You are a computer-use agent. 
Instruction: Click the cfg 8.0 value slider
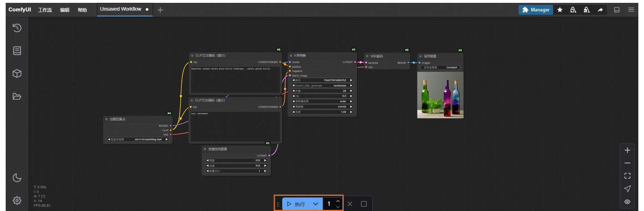click(x=322, y=96)
